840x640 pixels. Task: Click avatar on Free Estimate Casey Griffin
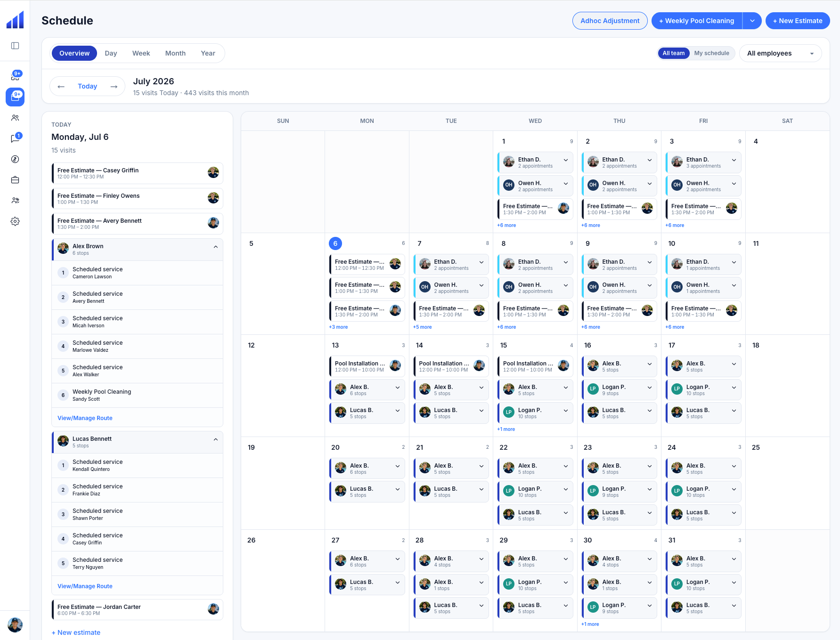tap(213, 172)
